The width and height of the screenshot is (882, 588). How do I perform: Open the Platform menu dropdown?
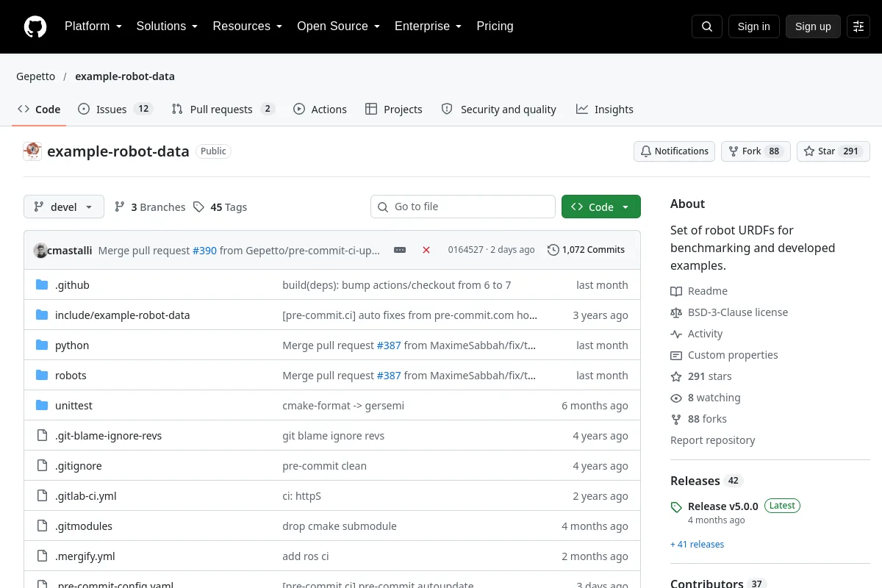point(93,26)
